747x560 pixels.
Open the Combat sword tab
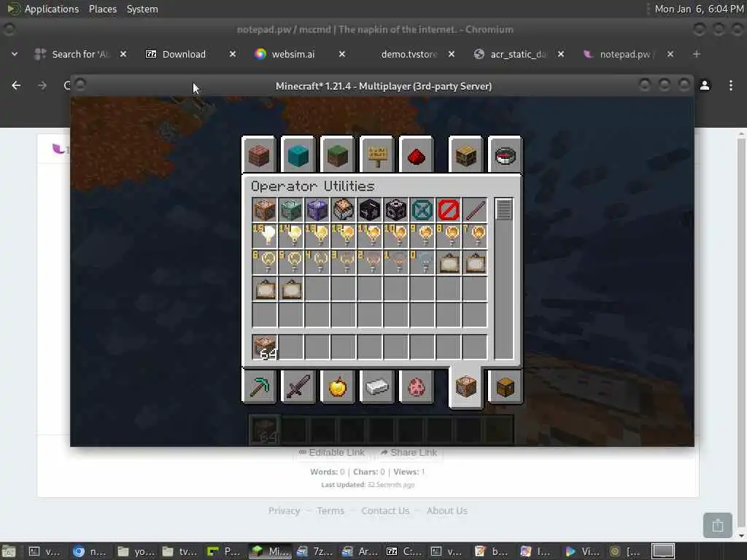coord(298,386)
